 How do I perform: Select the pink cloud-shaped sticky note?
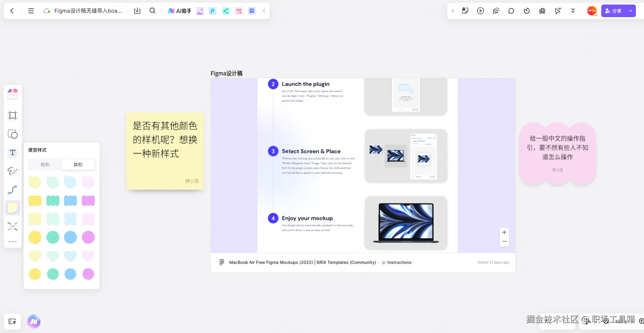pos(558,153)
